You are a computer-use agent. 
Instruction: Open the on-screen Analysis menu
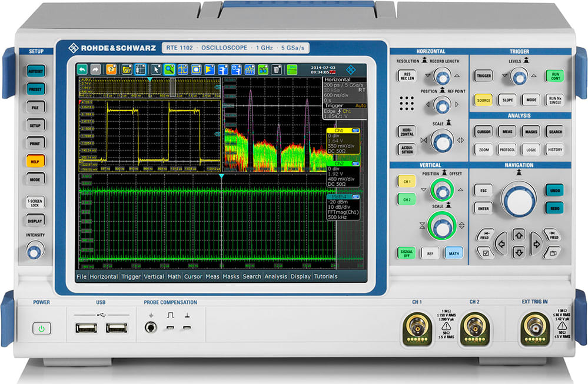point(275,276)
